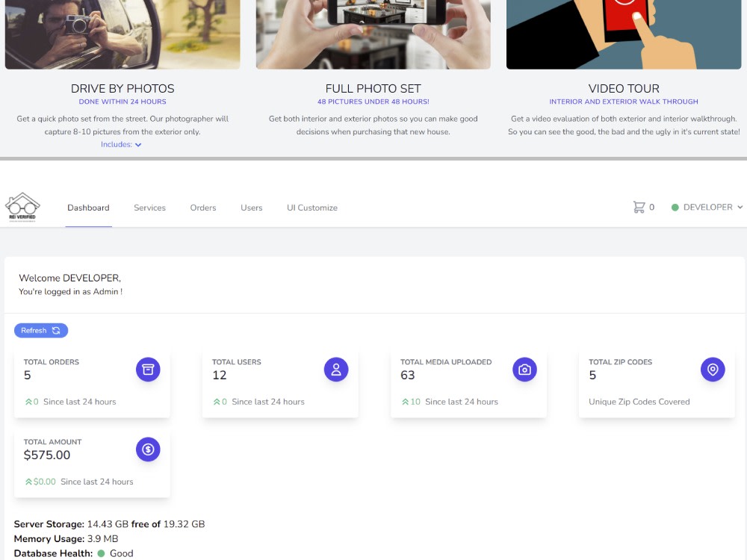Viewport: 747px width, 560px height.
Task: Click the TOTAL ZIP CODES label
Action: click(x=620, y=362)
